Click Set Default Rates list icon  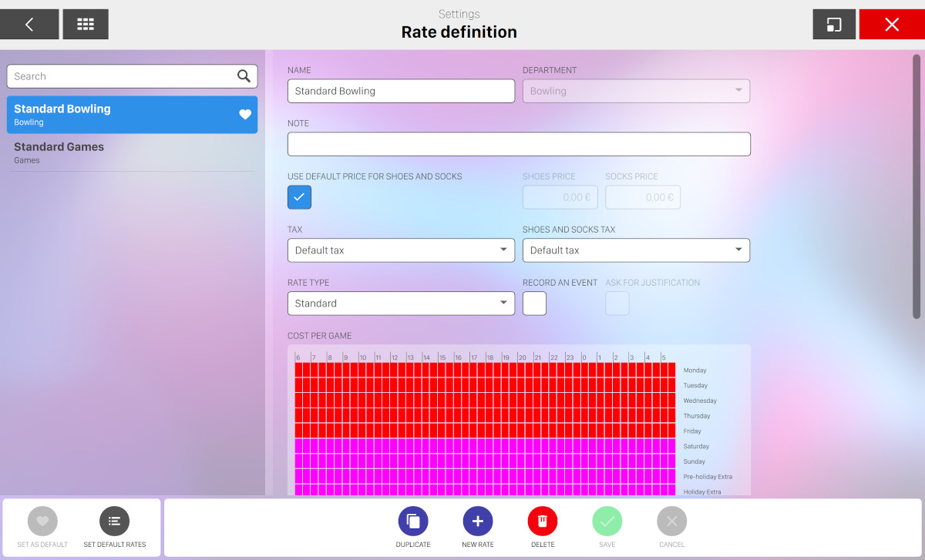[114, 521]
